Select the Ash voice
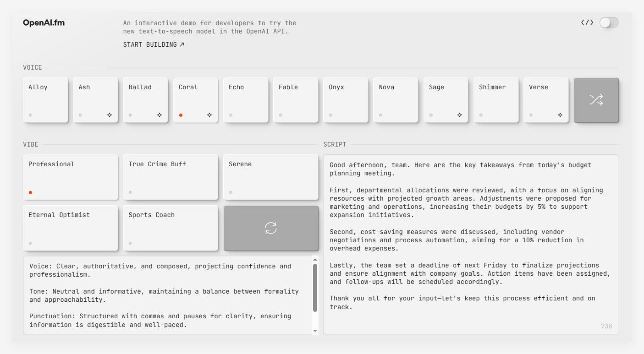644x354 pixels. point(95,100)
